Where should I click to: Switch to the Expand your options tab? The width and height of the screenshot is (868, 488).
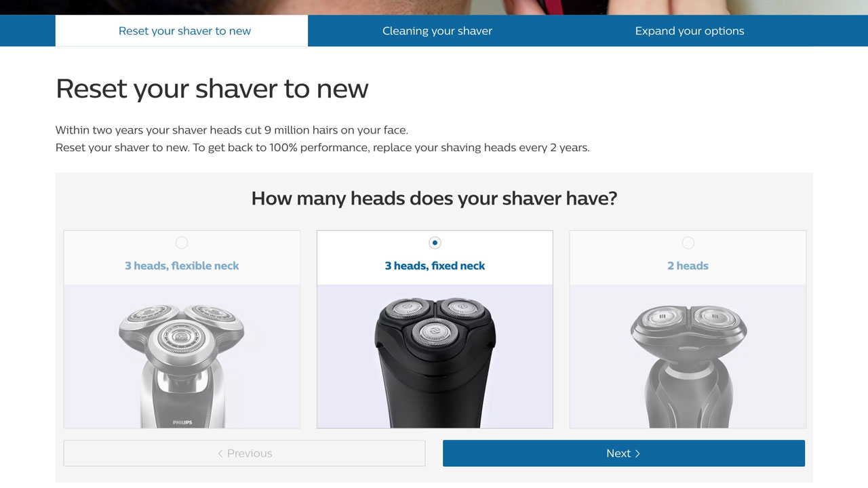coord(690,30)
